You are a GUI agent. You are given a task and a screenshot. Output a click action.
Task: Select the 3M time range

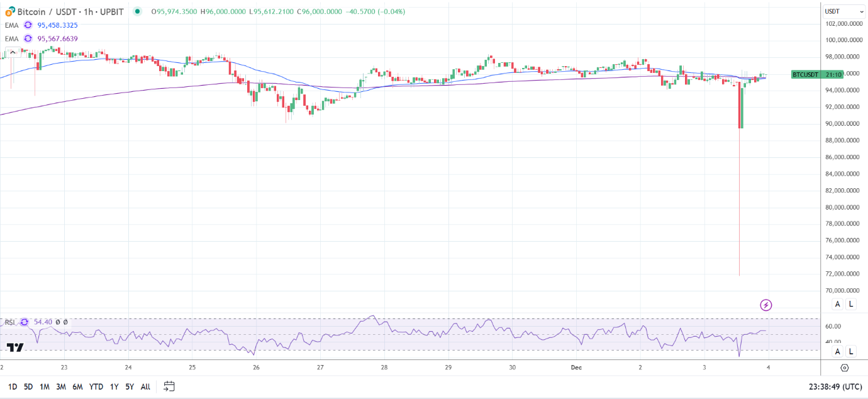(x=61, y=387)
